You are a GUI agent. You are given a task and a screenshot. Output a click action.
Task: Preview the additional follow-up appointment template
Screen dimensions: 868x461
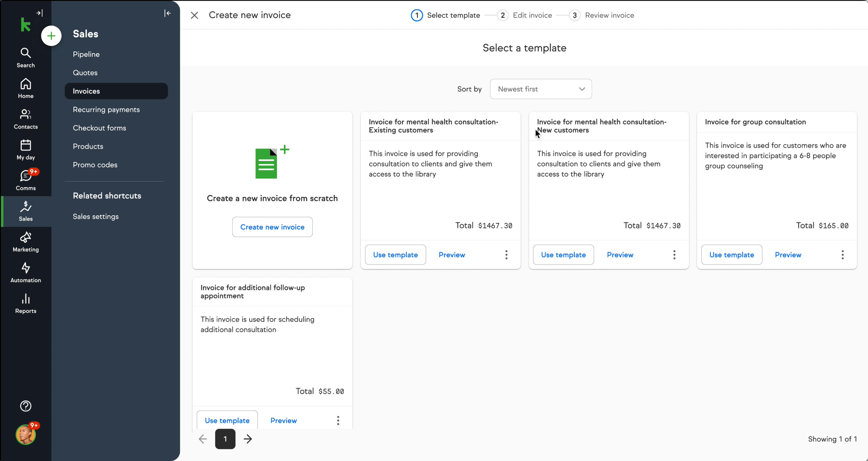click(284, 420)
